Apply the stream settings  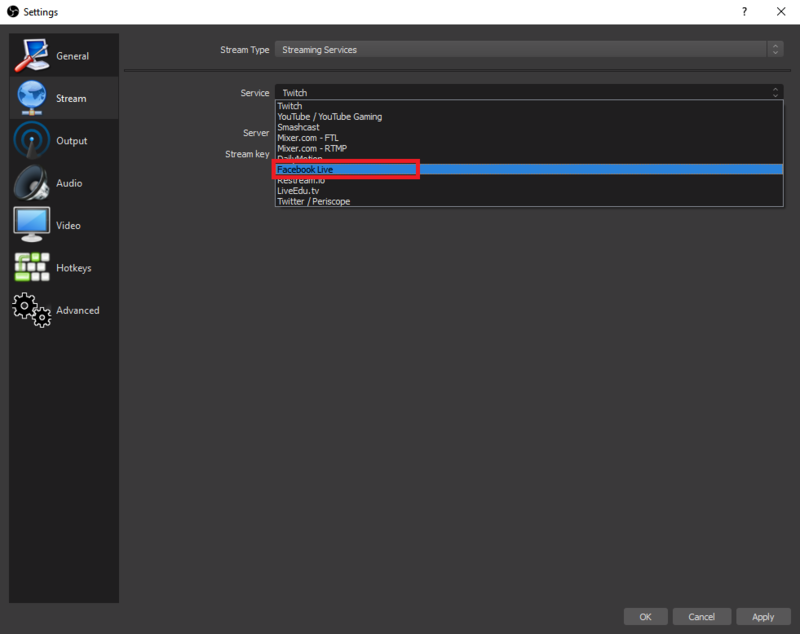pyautogui.click(x=763, y=617)
